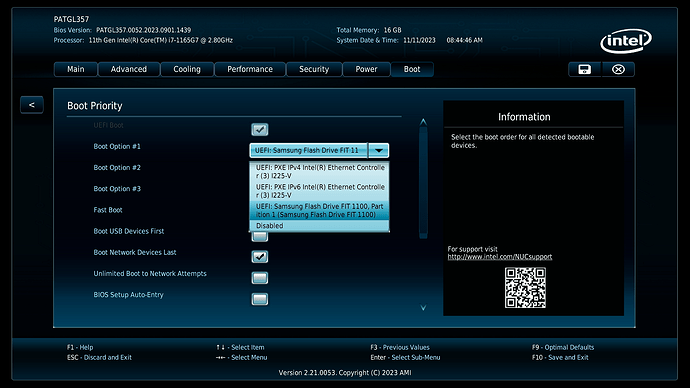Viewport: 690px width, 388px height.
Task: Click the Bios Version value text
Action: [143, 30]
